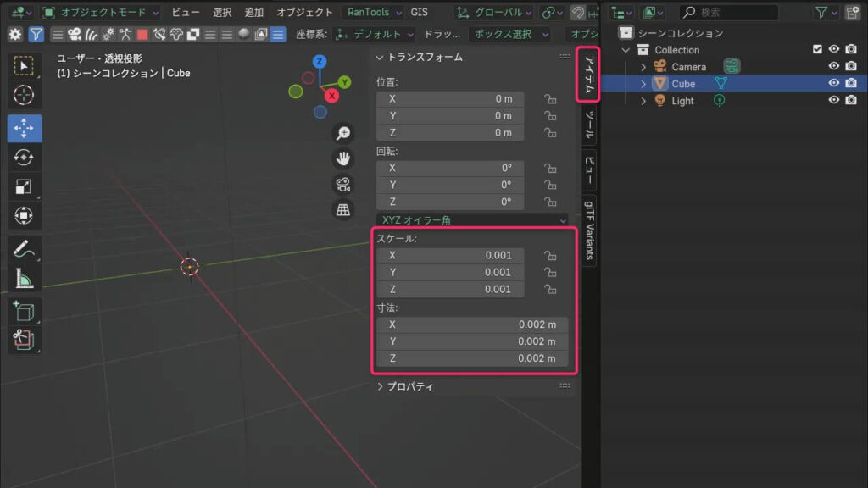This screenshot has width=868, height=488.
Task: Hide Collection in viewport via eye icon
Action: coord(834,49)
